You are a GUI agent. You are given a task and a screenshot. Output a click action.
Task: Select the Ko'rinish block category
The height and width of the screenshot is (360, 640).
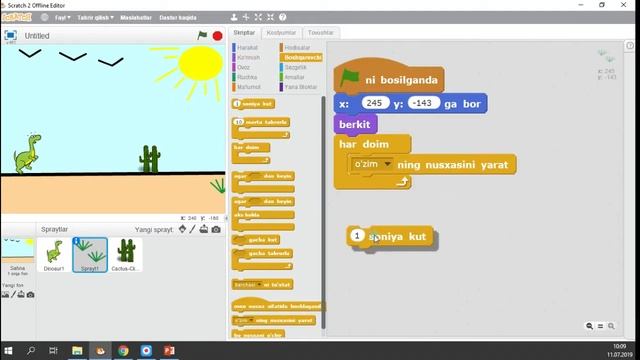point(248,58)
